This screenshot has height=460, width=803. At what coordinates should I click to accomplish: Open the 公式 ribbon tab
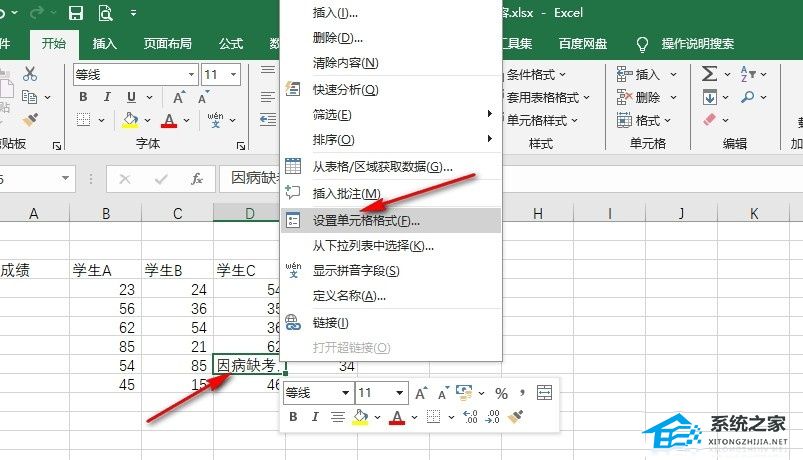tap(231, 44)
